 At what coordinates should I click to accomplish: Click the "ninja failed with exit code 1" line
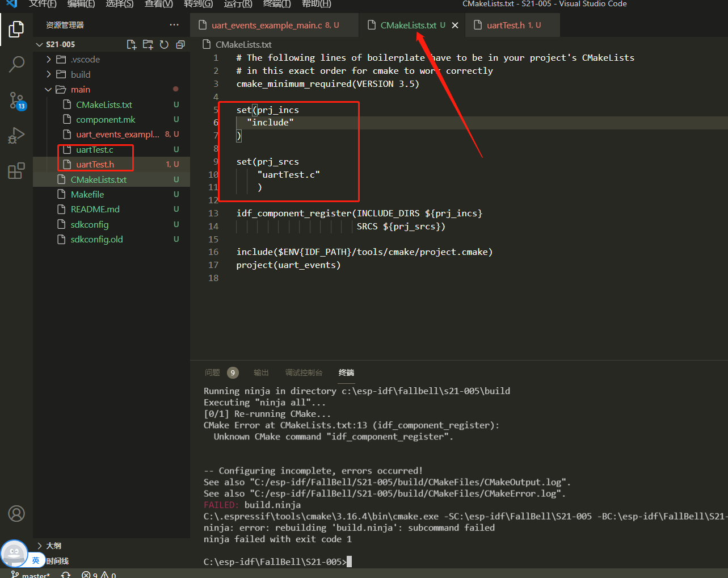click(277, 539)
